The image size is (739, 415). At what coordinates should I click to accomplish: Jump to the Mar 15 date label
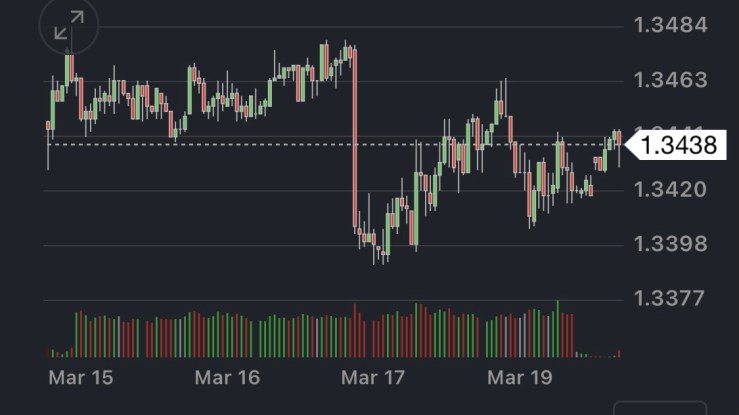point(81,377)
